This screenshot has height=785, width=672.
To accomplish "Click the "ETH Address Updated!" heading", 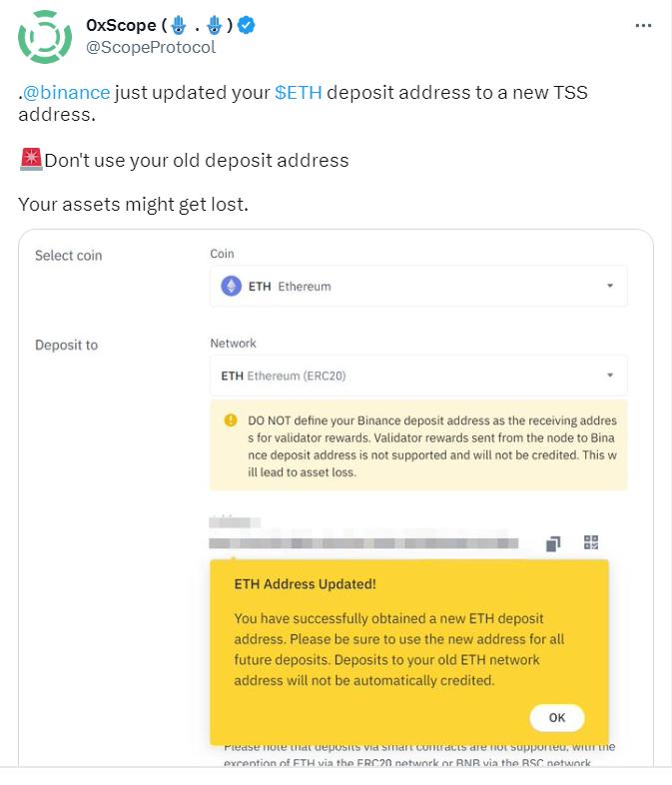I will click(305, 584).
